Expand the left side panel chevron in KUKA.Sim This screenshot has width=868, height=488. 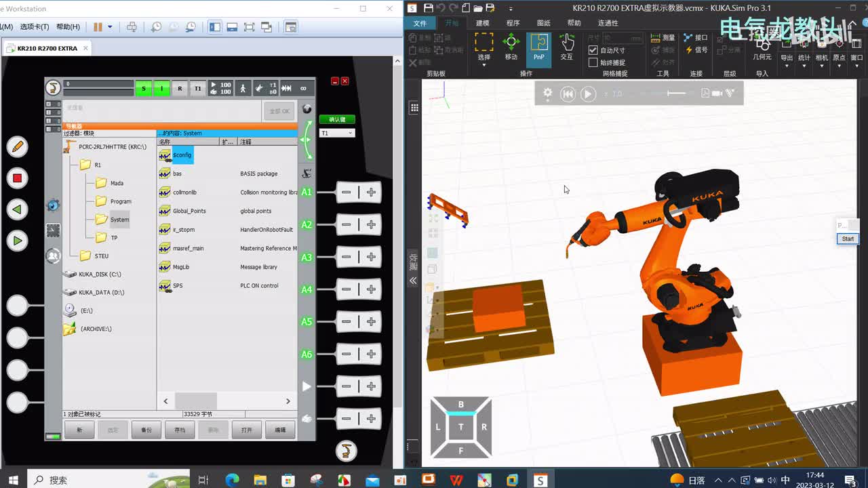coord(413,280)
